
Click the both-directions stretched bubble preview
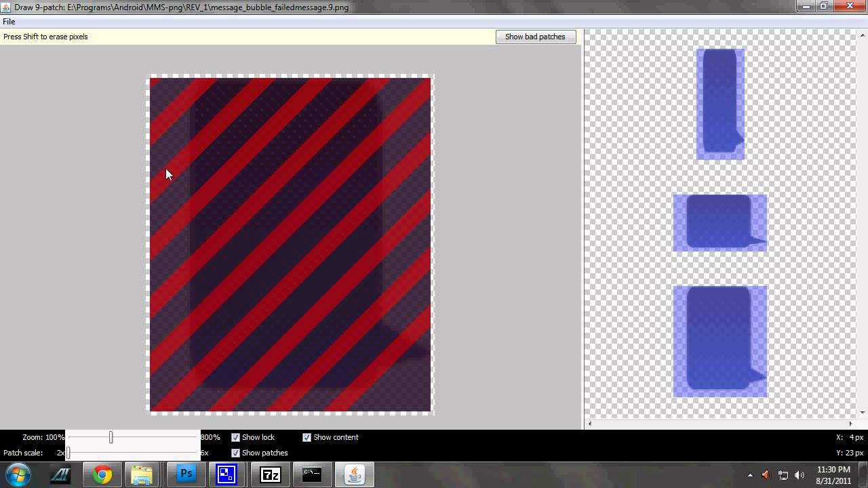[720, 341]
